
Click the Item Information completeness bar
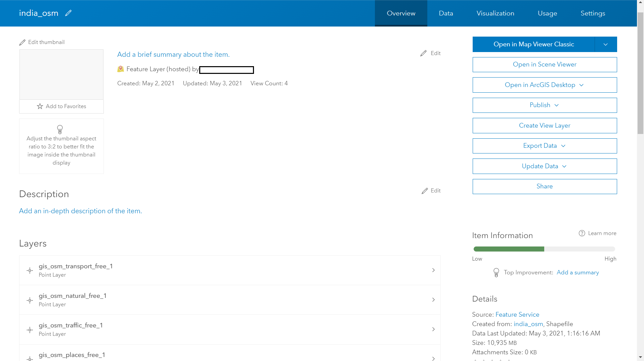tap(544, 249)
